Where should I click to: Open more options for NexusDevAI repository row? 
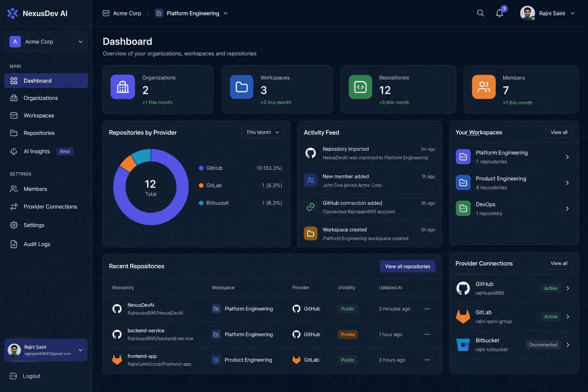click(x=427, y=309)
